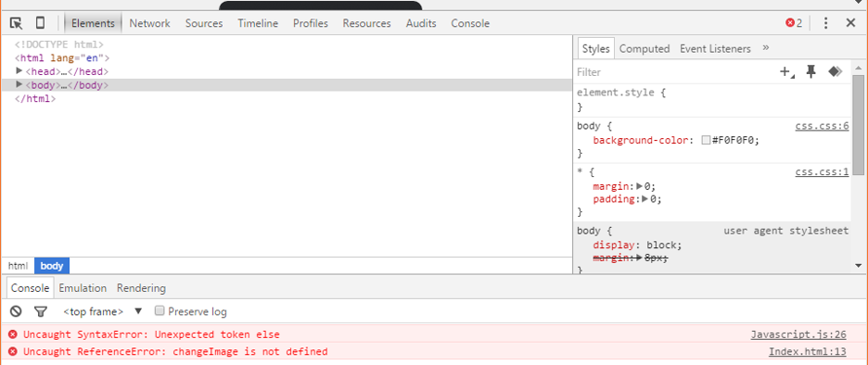Image resolution: width=868 pixels, height=365 pixels.
Task: Click the body breadcrumb item
Action: coord(52,266)
